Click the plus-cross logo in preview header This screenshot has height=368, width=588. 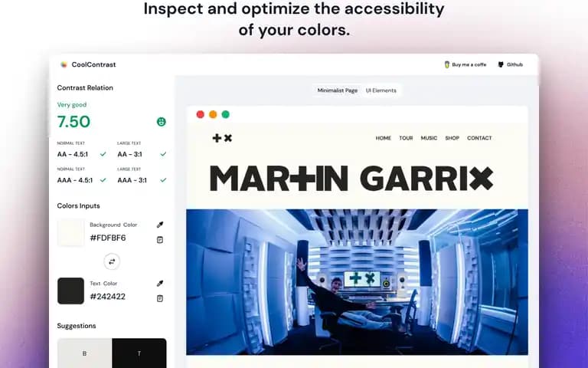coord(222,138)
